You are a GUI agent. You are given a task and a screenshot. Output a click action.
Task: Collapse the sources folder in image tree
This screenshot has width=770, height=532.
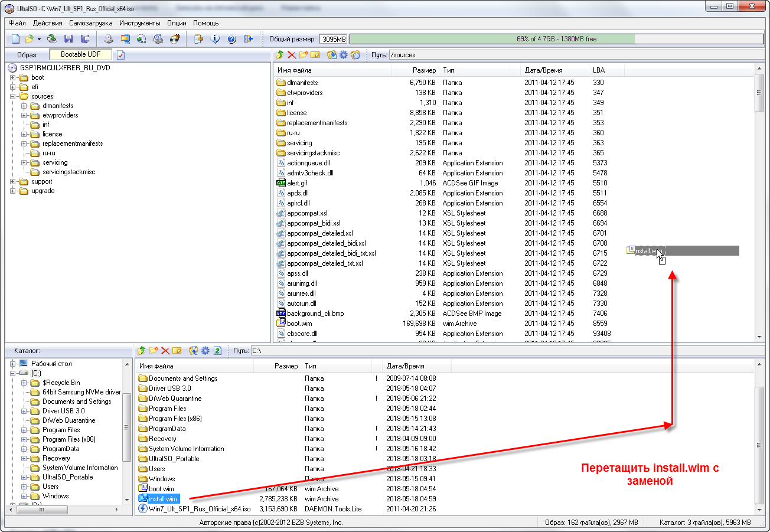tap(13, 96)
